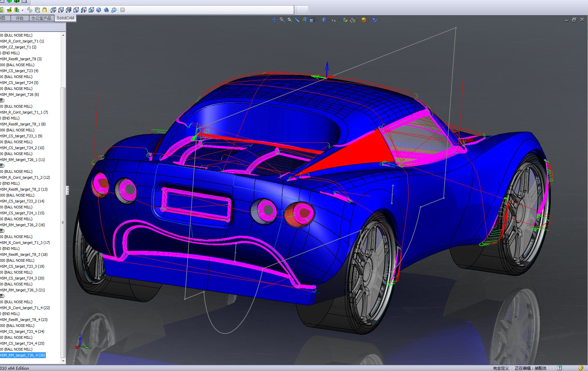588x371 pixels.
Task: Activate the Section View icon
Action: (305, 20)
